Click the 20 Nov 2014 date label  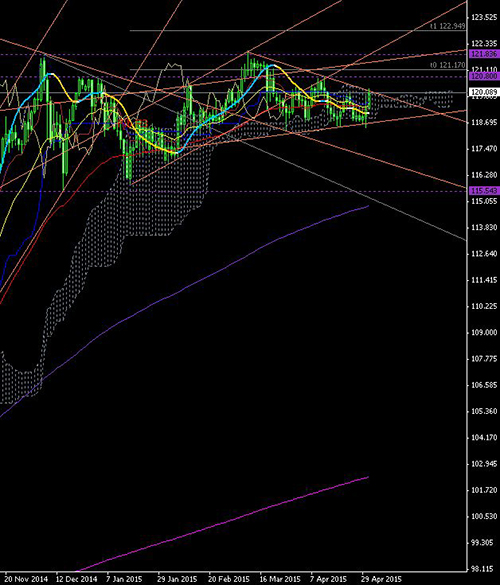coord(26,579)
